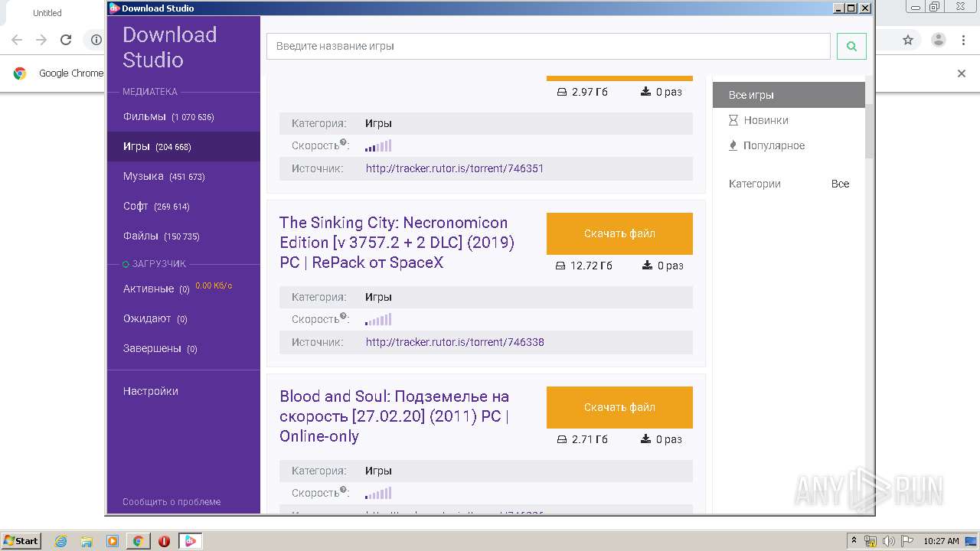This screenshot has height=551, width=980.
Task: Click disk size icon next to 12.72 Гб
Action: pyautogui.click(x=560, y=266)
